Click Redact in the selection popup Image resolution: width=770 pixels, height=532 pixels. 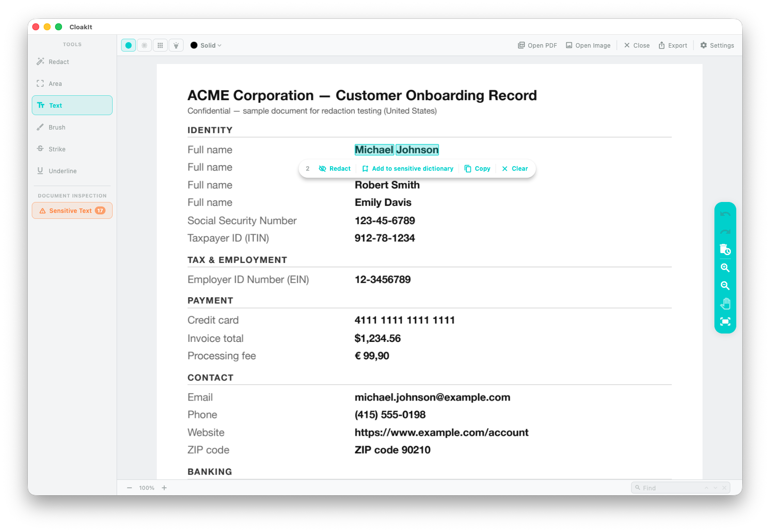click(x=334, y=169)
